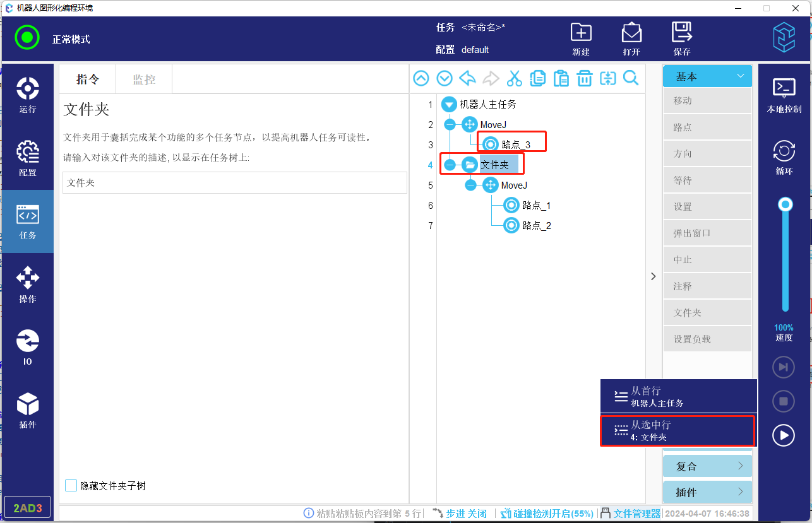Enable the 隐藏文件夹子树 checkbox
The width and height of the screenshot is (812, 523).
[x=71, y=486]
